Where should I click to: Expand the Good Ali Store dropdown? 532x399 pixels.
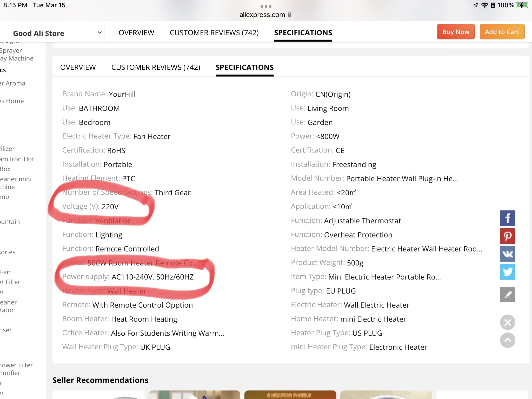[99, 33]
